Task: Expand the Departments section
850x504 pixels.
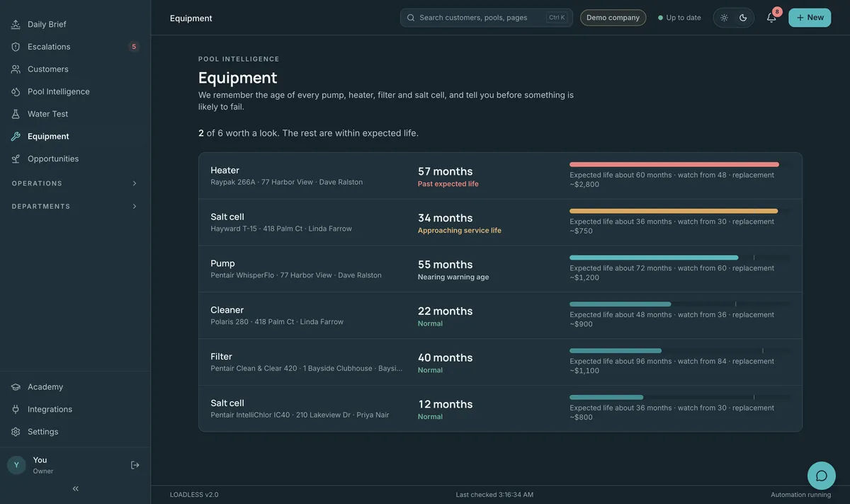Action: pyautogui.click(x=75, y=207)
